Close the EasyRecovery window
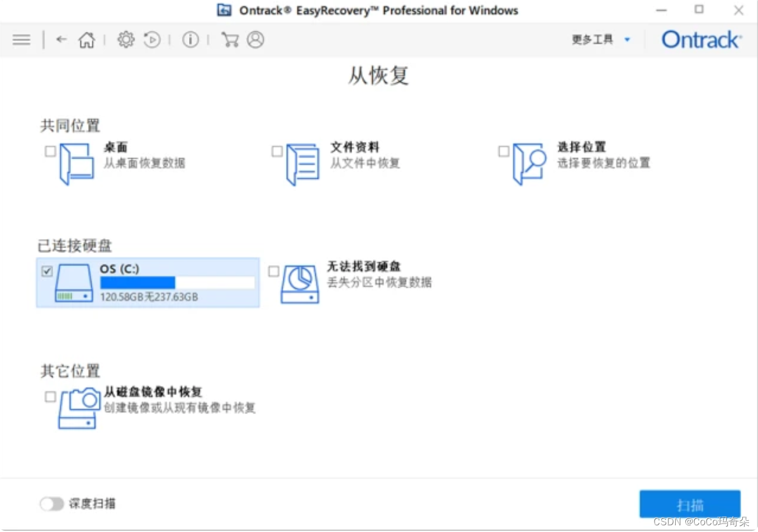This screenshot has height=532, width=758. pyautogui.click(x=738, y=10)
